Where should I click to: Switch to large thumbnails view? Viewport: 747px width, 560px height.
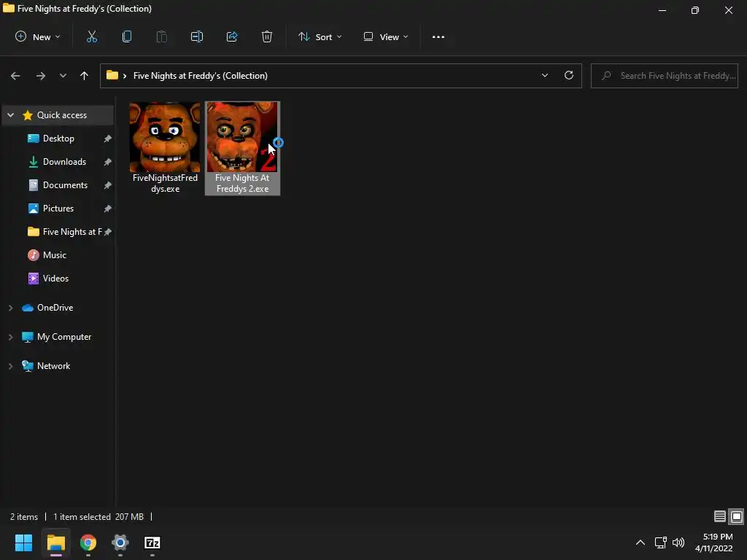pyautogui.click(x=737, y=517)
